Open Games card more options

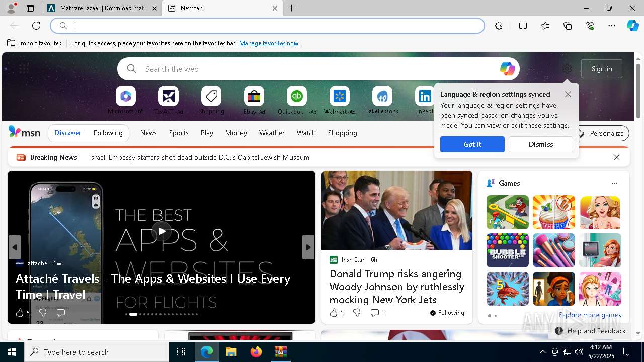pyautogui.click(x=614, y=183)
